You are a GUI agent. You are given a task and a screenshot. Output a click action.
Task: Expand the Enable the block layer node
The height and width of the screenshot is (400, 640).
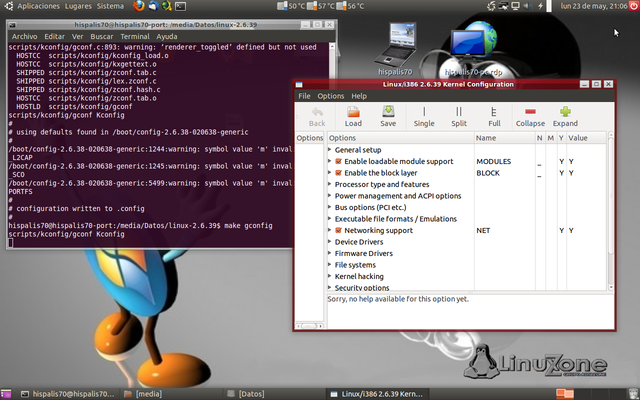[330, 173]
